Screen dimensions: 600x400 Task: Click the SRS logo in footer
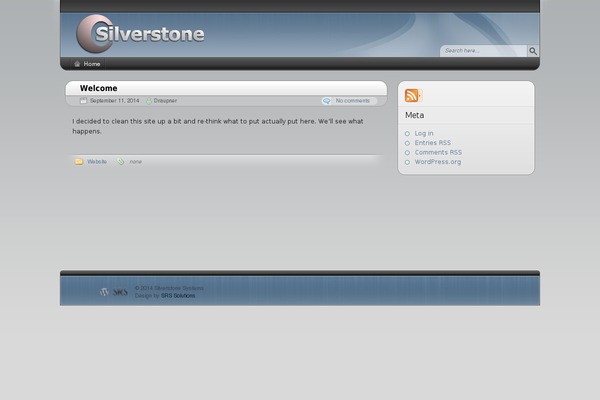tap(120, 292)
